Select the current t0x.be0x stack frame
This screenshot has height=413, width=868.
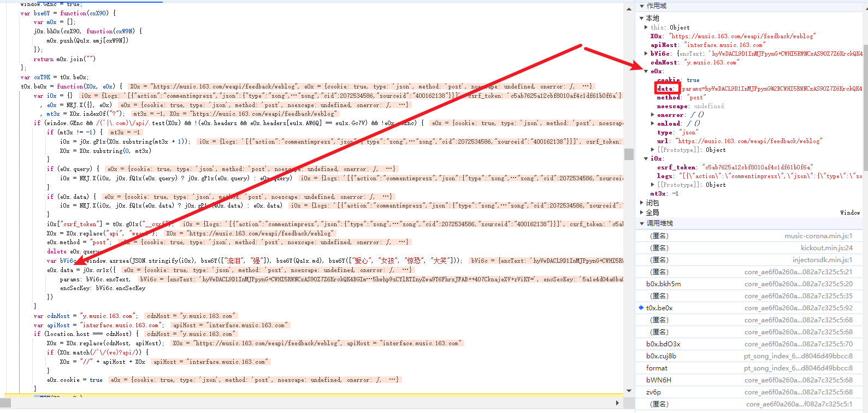tap(749, 308)
